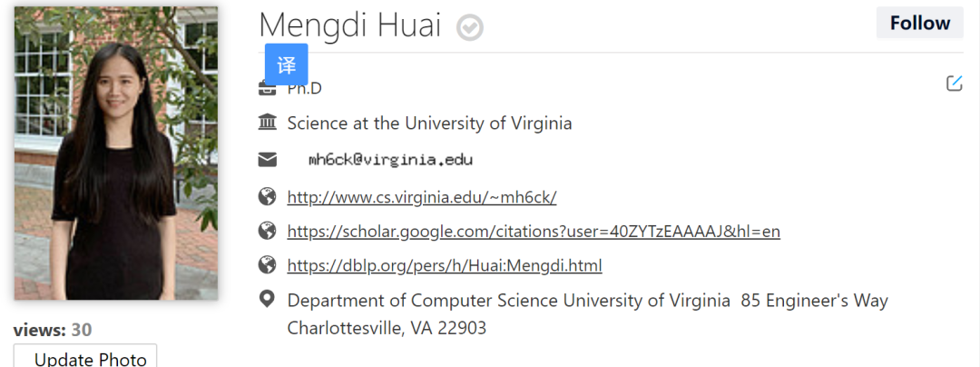The height and width of the screenshot is (367, 980).
Task: Click the edit profile pencil icon
Action: (954, 84)
